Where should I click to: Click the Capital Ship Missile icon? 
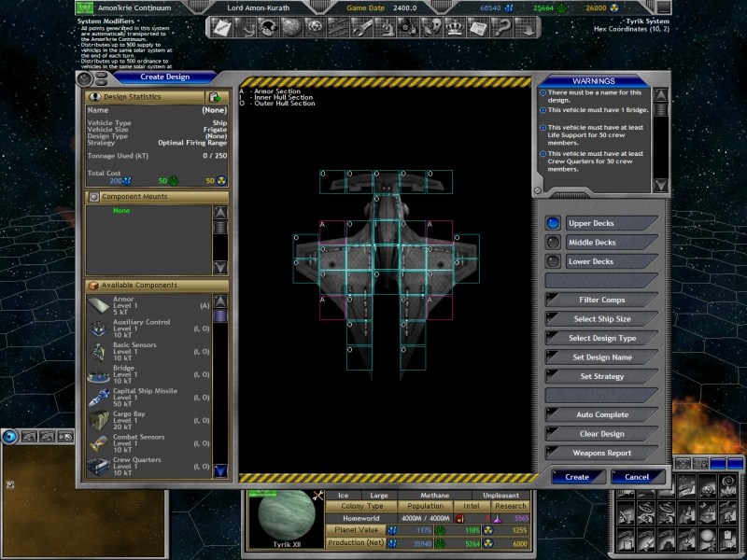99,398
